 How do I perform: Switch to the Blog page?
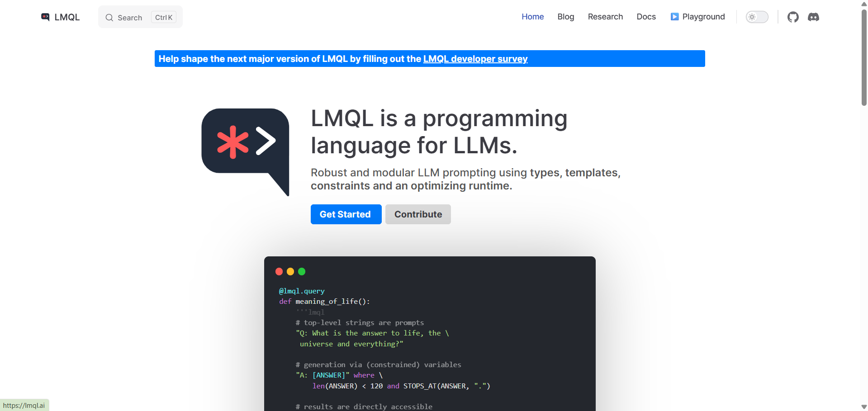565,17
